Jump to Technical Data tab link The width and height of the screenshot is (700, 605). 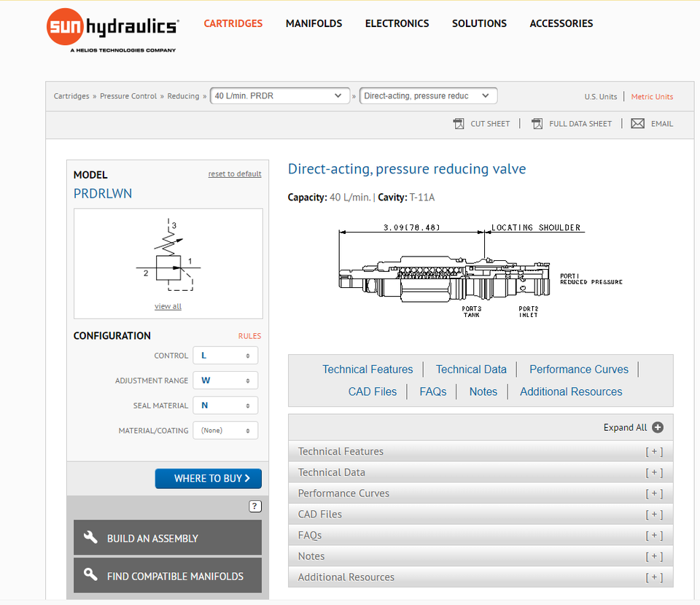point(471,370)
